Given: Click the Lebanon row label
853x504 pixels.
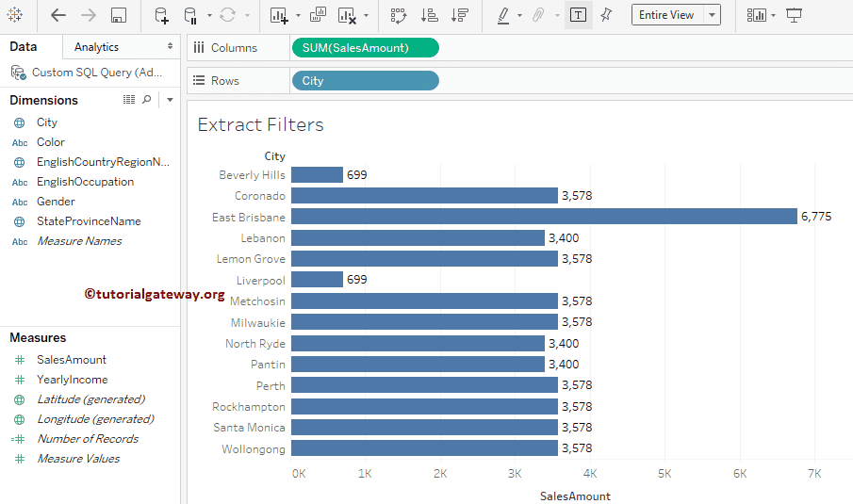Looking at the screenshot, I should 263,238.
